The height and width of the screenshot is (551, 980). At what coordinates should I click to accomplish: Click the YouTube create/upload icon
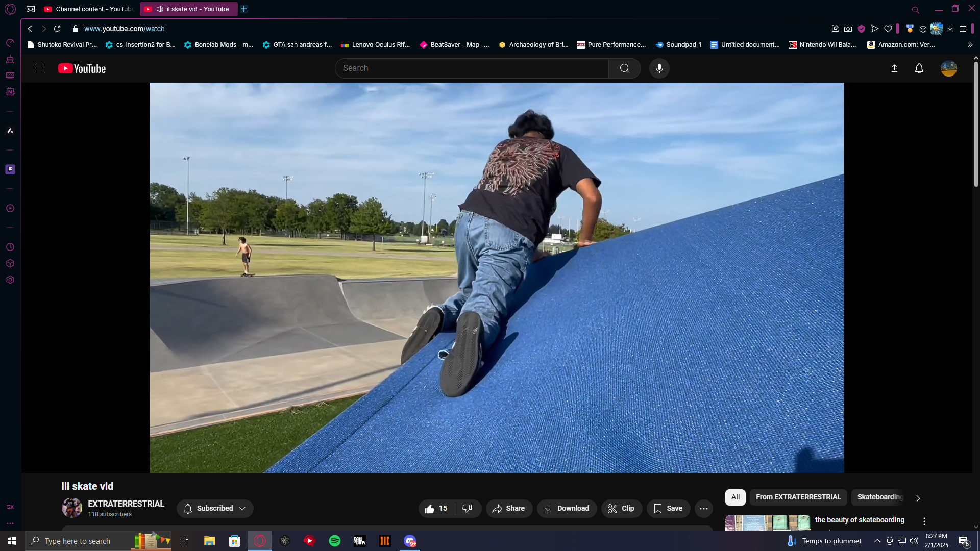click(894, 68)
